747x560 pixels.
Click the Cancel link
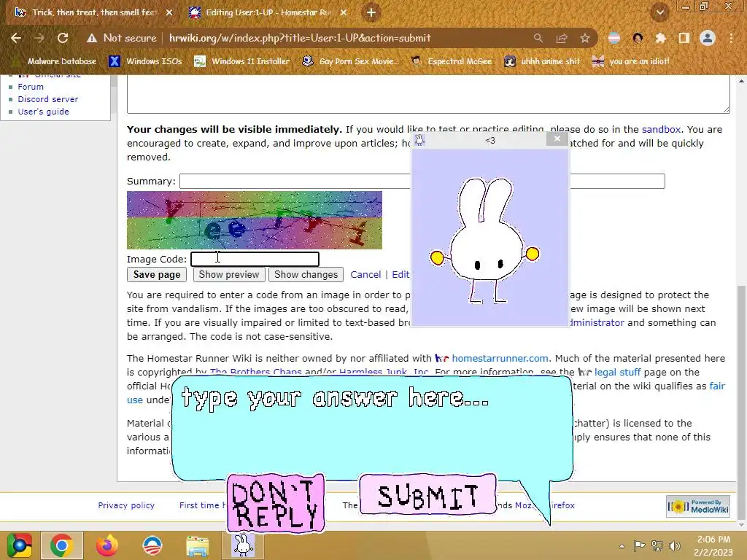tap(365, 275)
